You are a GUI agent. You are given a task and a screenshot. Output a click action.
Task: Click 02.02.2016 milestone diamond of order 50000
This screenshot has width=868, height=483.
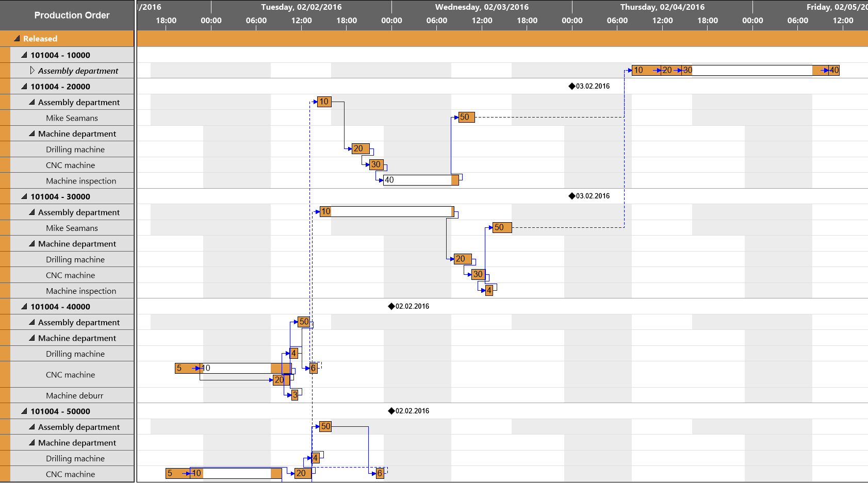391,411
